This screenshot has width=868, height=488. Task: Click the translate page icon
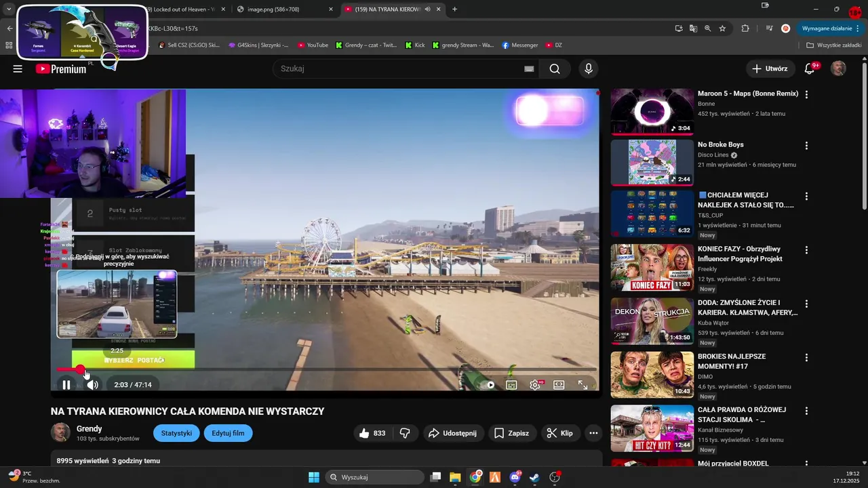(x=693, y=28)
